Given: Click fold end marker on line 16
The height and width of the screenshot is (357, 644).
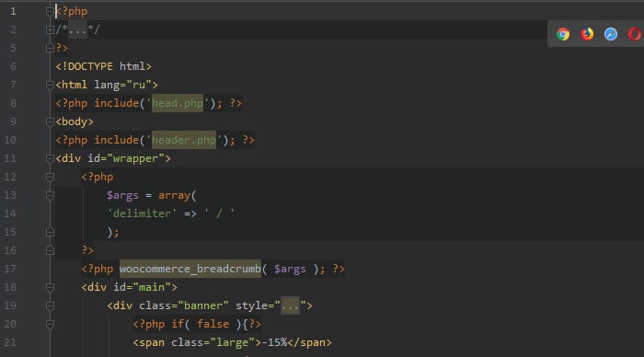Looking at the screenshot, I should pyautogui.click(x=50, y=250).
